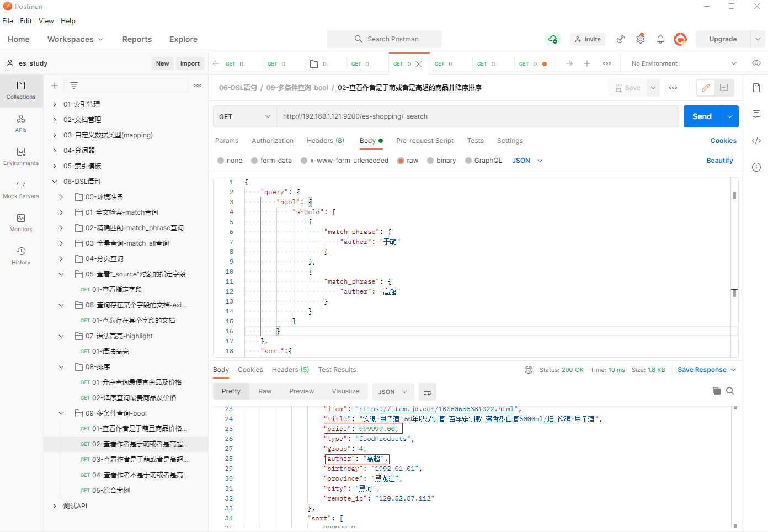Choose the GraphQL body radio button

click(468, 161)
